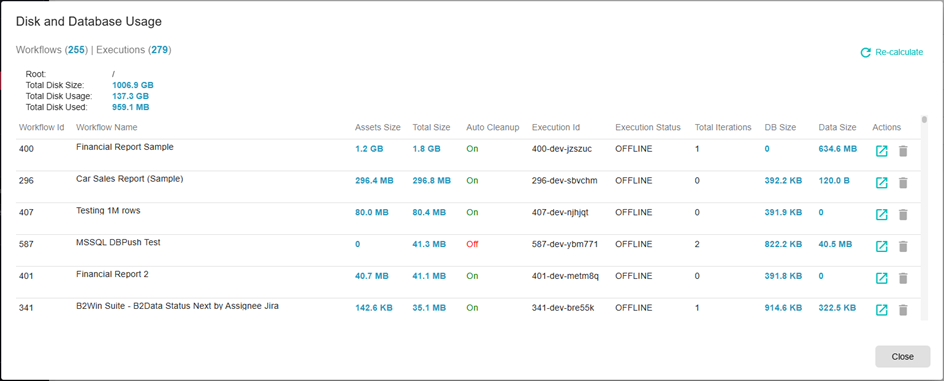Viewport: 944px width, 381px height.
Task: Click data size 40.5 MB
Action: point(835,244)
